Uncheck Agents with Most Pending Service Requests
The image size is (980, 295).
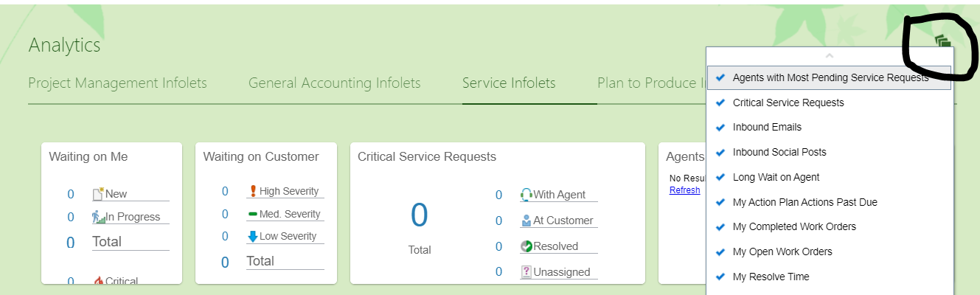[x=830, y=77]
